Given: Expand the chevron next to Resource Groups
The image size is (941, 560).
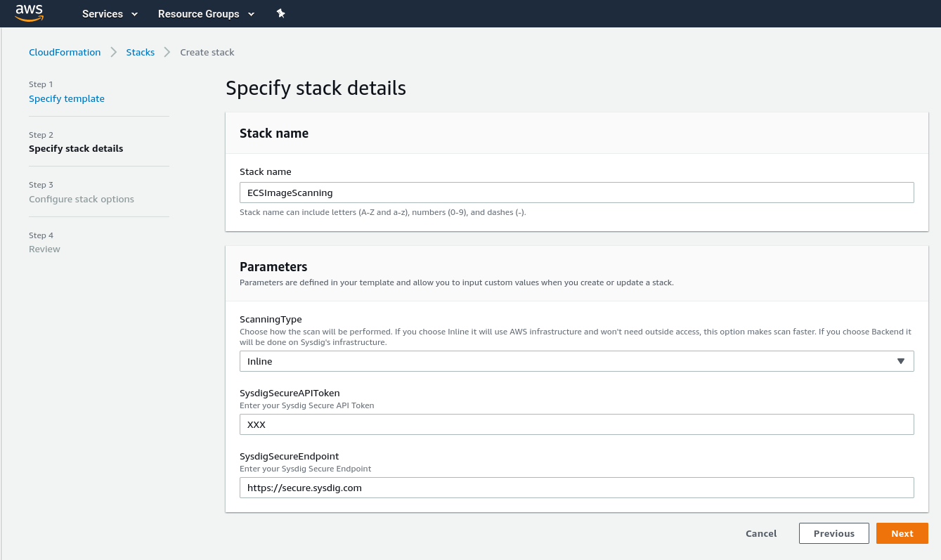Looking at the screenshot, I should pos(252,14).
